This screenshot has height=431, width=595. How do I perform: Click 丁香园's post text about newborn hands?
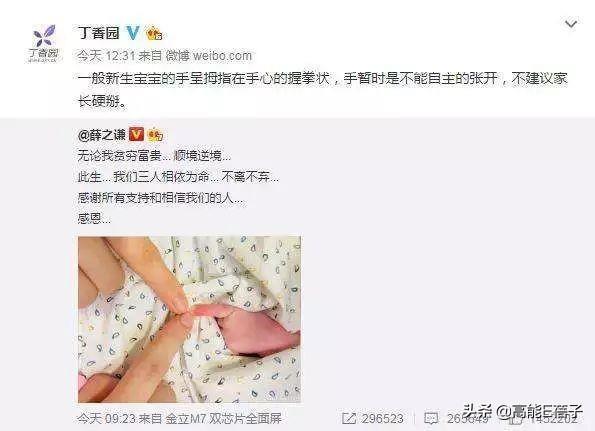point(323,90)
